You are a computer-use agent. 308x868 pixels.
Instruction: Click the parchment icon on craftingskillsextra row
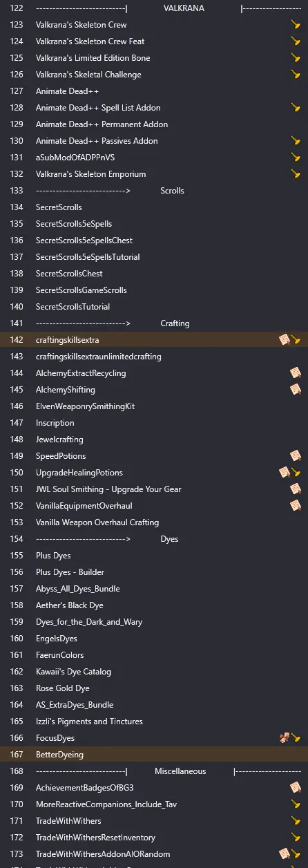284,340
